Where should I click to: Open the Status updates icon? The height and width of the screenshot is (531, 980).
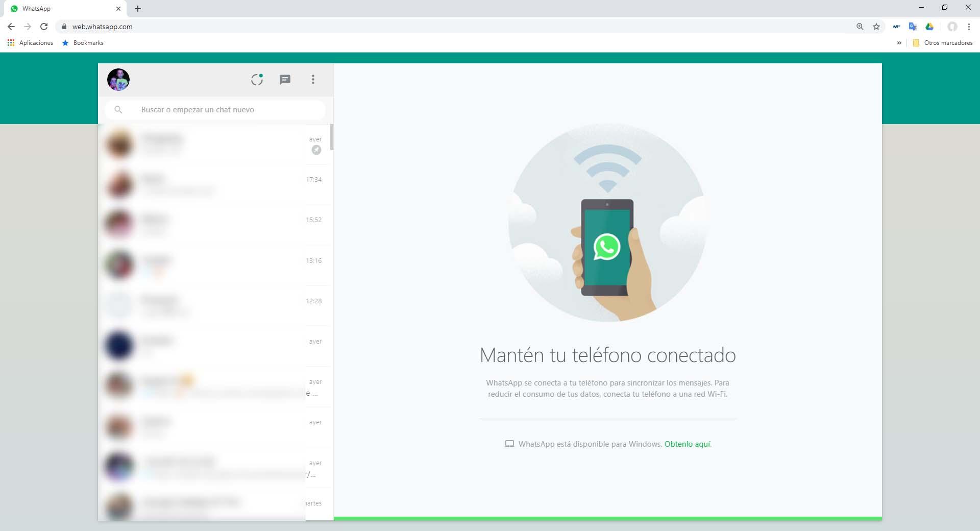(x=257, y=80)
